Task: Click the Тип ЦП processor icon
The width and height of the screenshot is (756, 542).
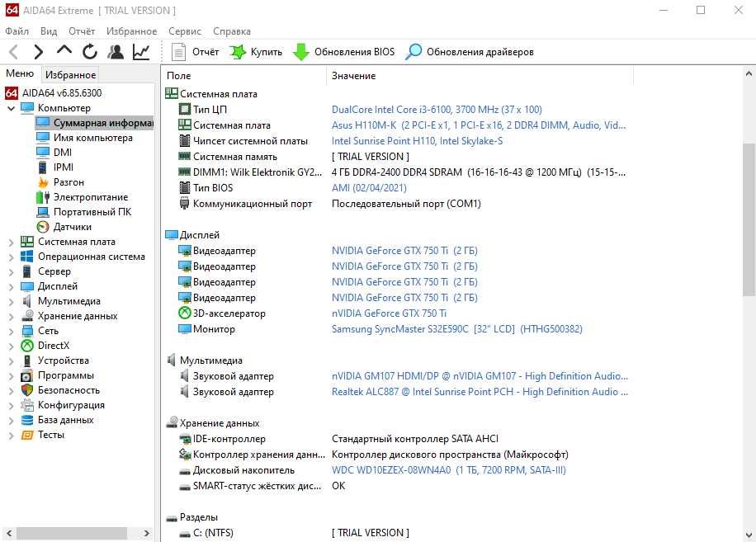Action: [185, 110]
